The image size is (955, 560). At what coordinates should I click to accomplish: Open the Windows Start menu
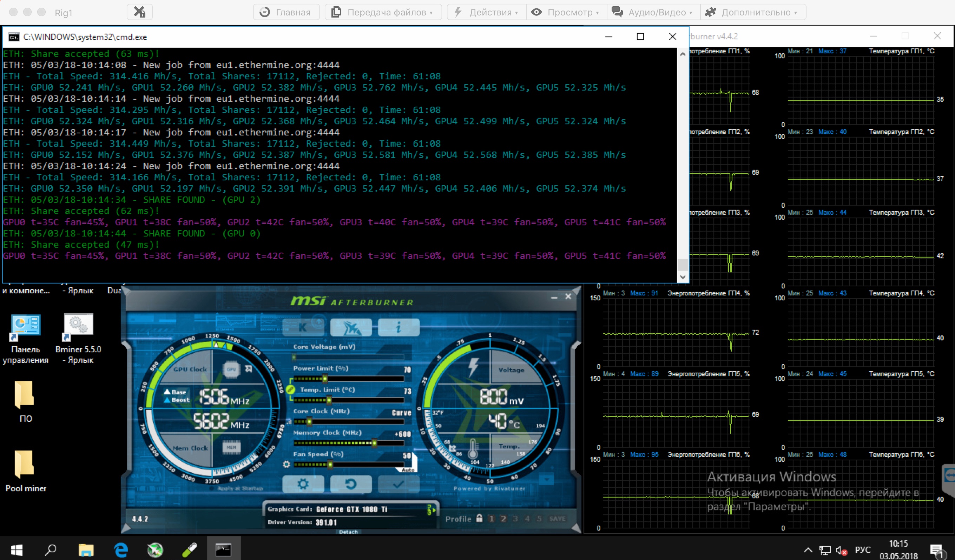17,550
